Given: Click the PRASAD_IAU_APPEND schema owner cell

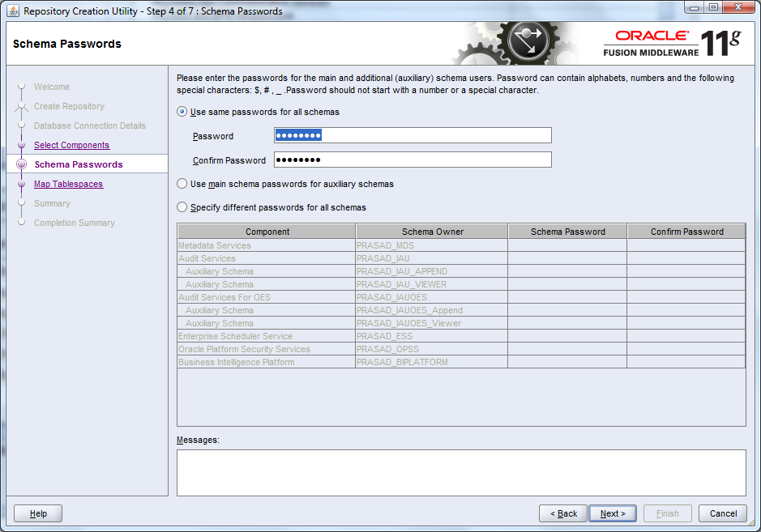Looking at the screenshot, I should [x=432, y=271].
